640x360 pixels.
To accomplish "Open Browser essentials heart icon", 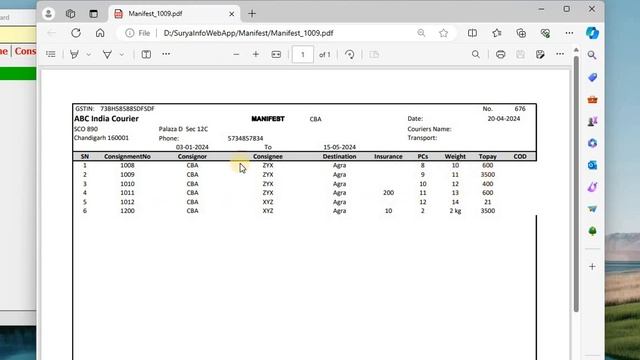I will [545, 33].
